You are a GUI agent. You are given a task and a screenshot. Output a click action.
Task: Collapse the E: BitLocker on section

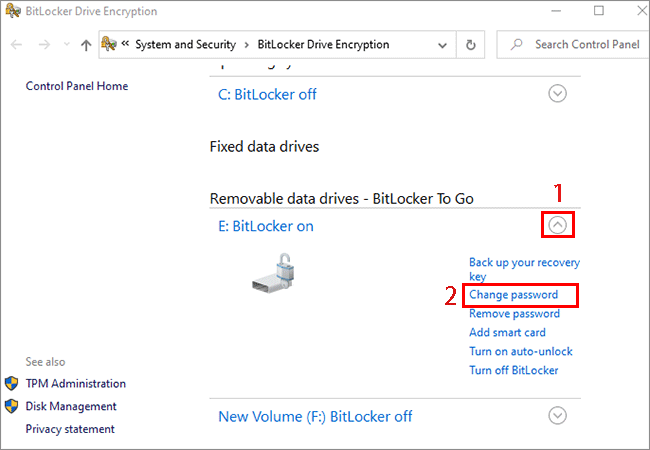(557, 225)
